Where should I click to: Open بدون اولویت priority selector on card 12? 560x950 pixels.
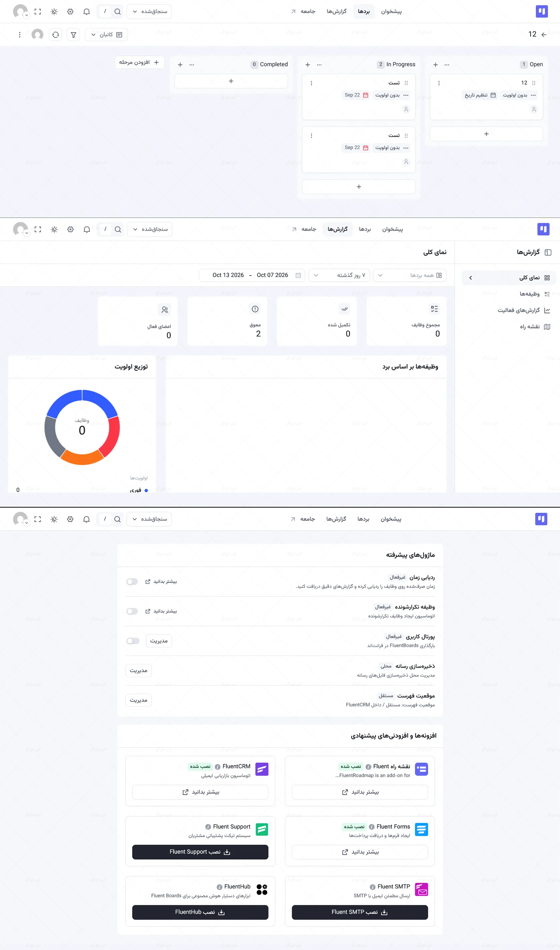[x=519, y=95]
